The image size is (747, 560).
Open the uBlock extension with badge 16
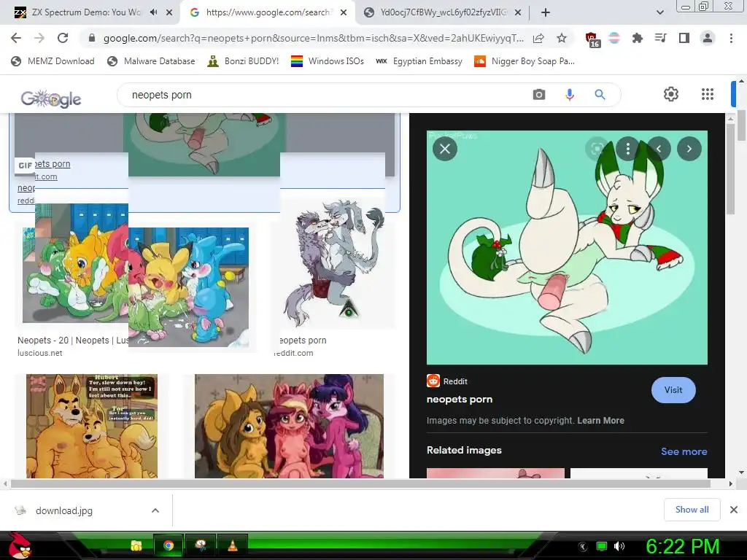point(592,39)
